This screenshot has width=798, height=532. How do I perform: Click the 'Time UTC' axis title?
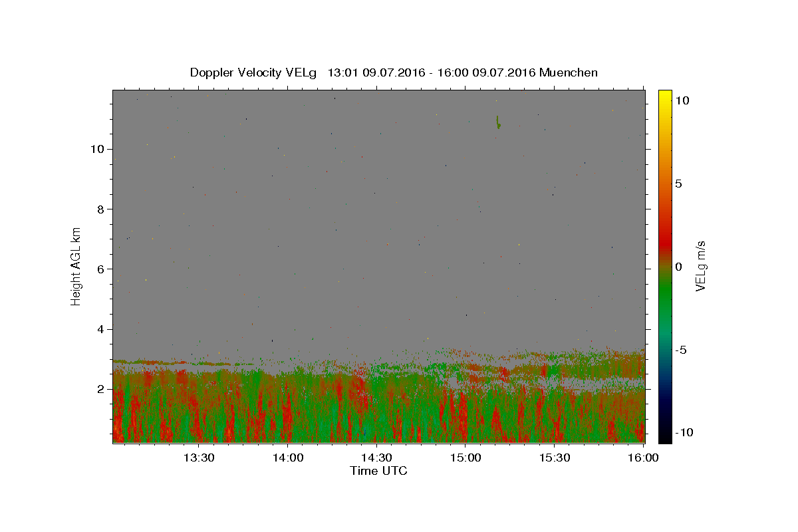click(378, 471)
